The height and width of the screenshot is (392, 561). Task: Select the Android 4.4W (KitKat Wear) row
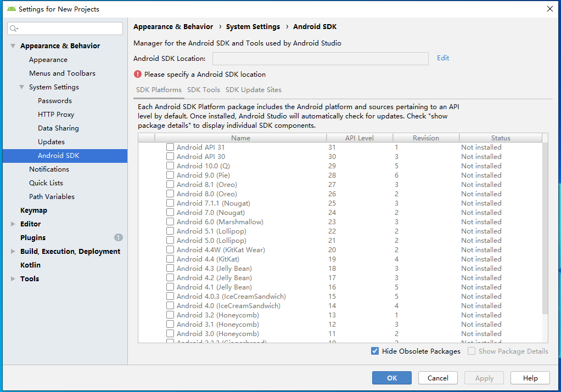[340, 249]
